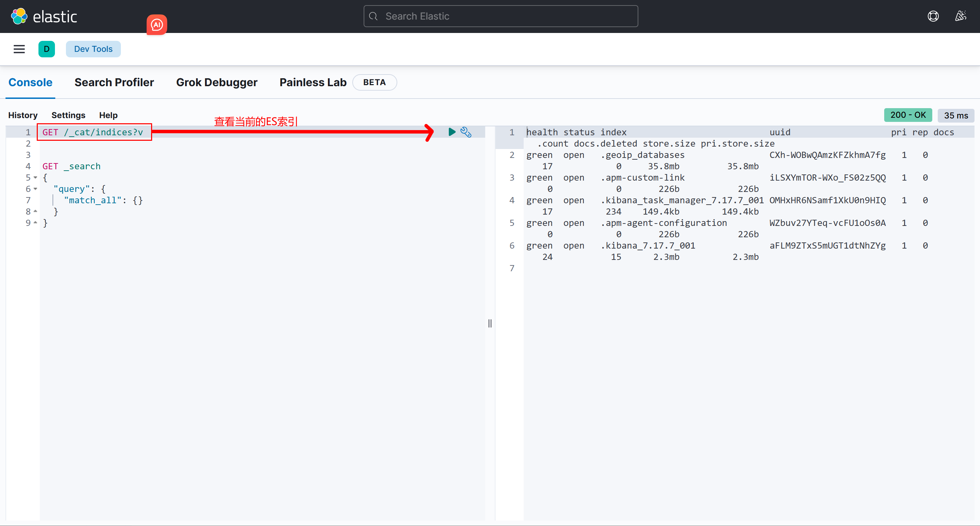Open the hamburger navigation menu
Image resolution: width=980 pixels, height=526 pixels.
click(19, 49)
